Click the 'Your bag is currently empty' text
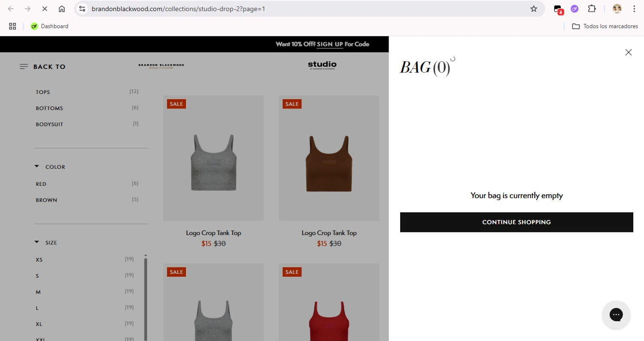 (516, 196)
